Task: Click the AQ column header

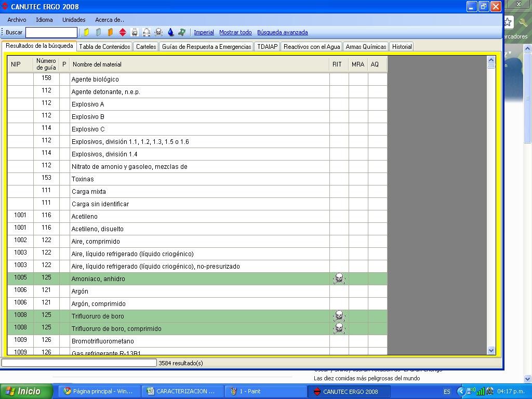Action: pyautogui.click(x=377, y=64)
